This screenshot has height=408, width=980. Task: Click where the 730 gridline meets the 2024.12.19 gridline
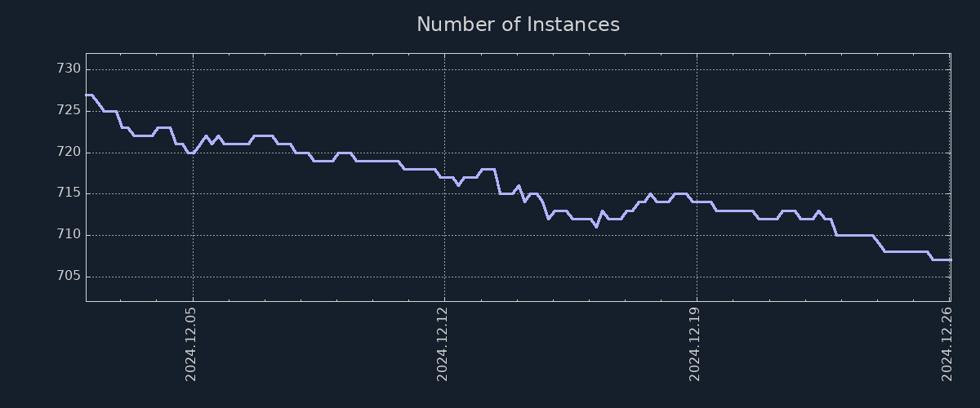click(x=696, y=69)
